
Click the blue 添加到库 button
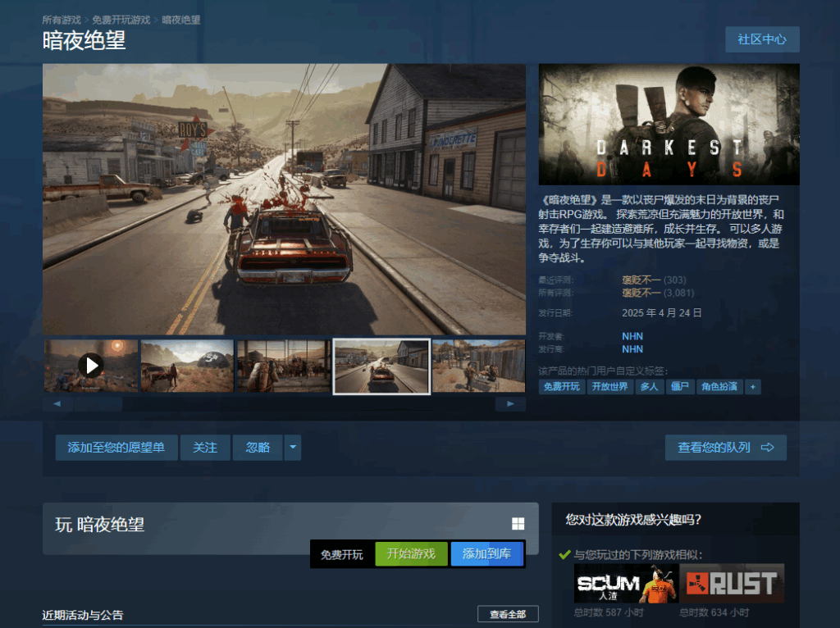pyautogui.click(x=487, y=553)
